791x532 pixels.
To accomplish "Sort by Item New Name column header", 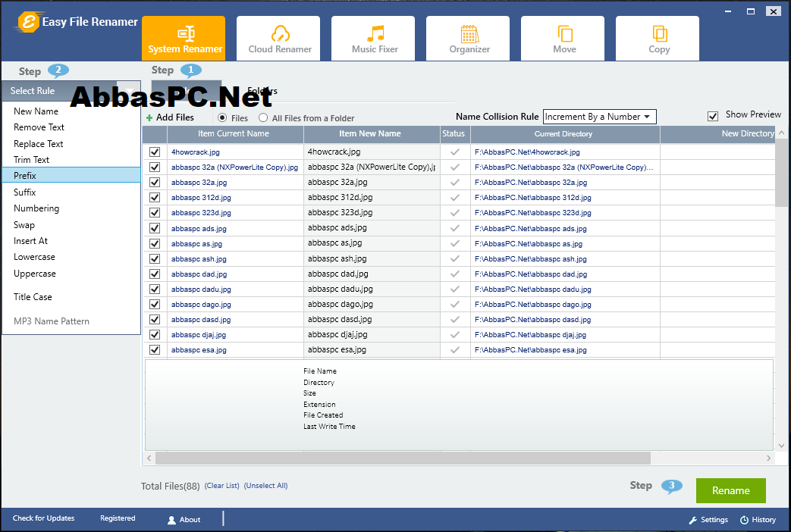I will coord(372,133).
